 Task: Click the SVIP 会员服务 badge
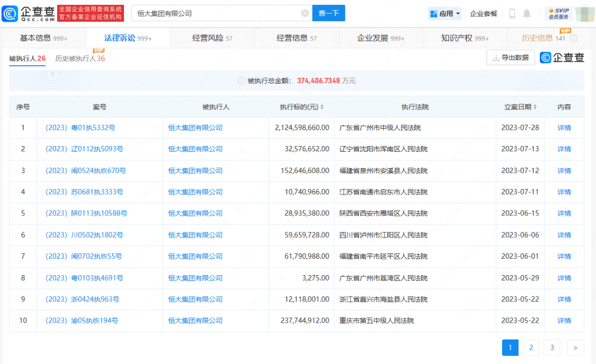coord(558,13)
